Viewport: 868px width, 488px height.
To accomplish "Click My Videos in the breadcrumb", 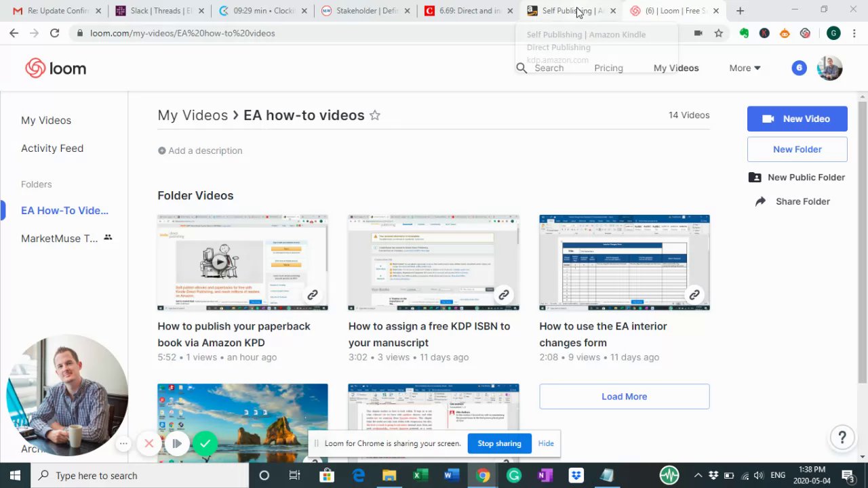I will click(193, 115).
